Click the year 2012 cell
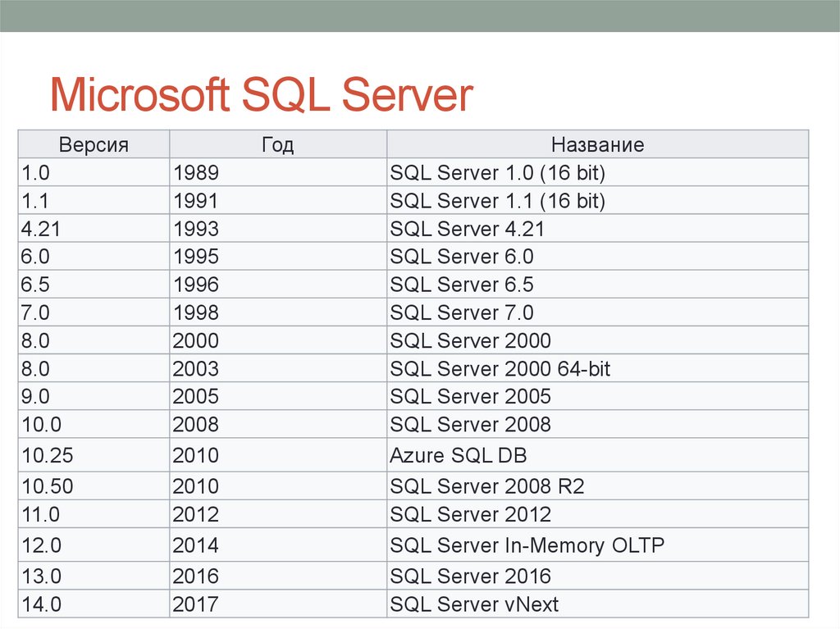The width and height of the screenshot is (840, 629). 195,514
